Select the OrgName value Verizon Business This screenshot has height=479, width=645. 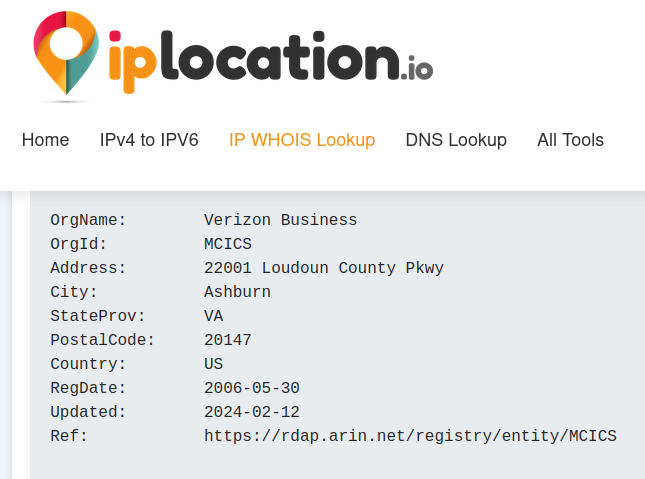(x=281, y=220)
